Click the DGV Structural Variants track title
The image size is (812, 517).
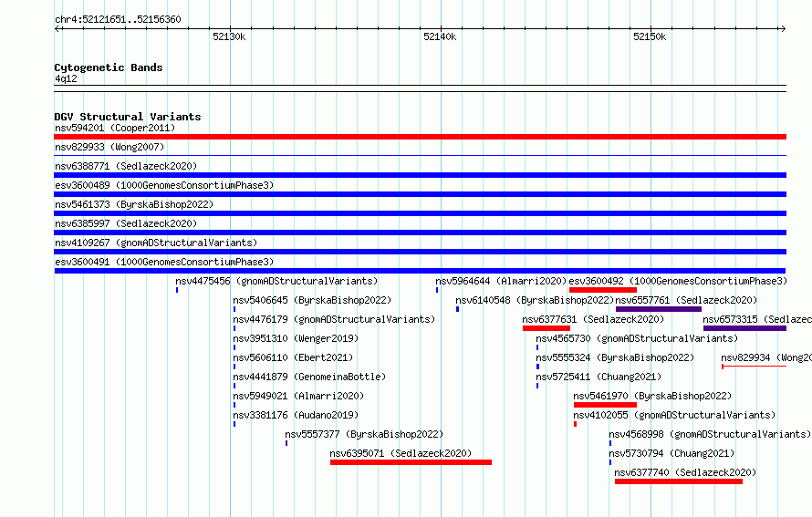pos(128,117)
